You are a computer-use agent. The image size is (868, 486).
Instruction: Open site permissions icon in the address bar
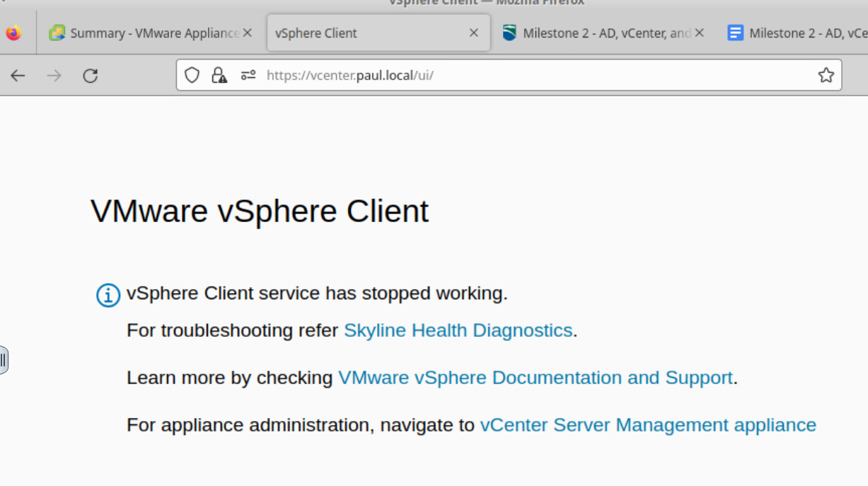tap(248, 76)
